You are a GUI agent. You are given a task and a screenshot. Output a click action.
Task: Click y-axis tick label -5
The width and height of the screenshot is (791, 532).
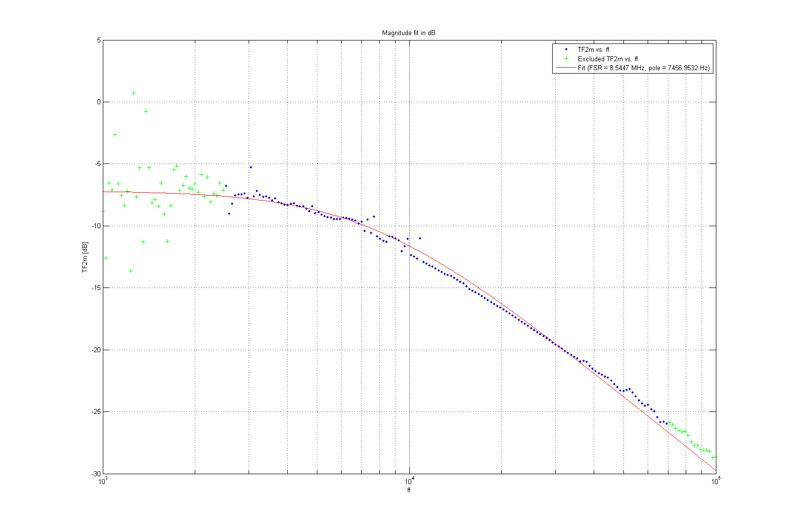point(98,164)
